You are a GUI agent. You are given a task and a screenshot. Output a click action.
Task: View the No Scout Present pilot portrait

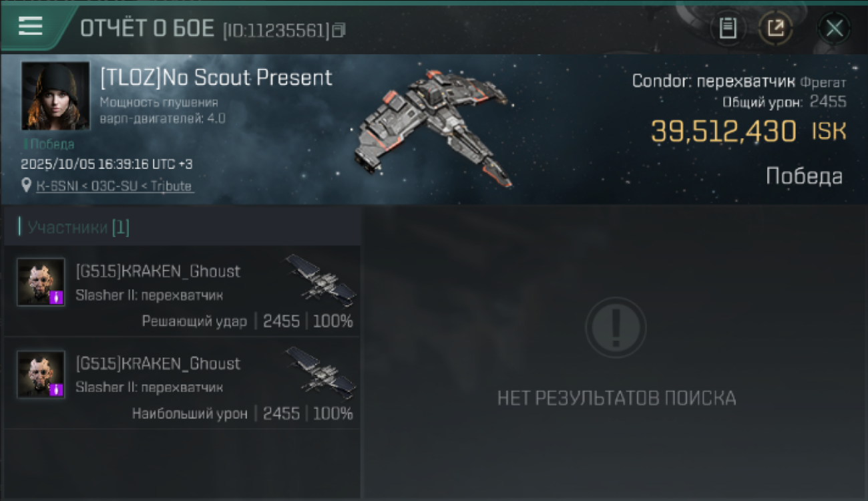coord(55,96)
